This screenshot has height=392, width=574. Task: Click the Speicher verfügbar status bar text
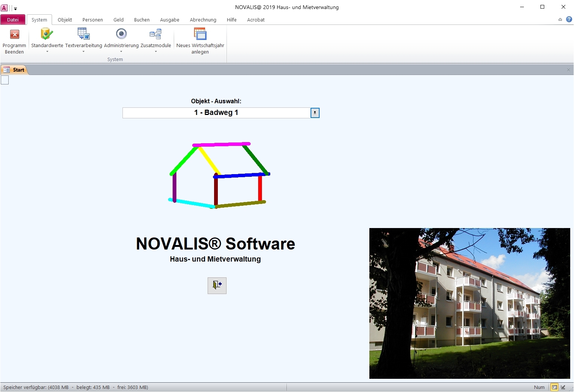click(76, 387)
